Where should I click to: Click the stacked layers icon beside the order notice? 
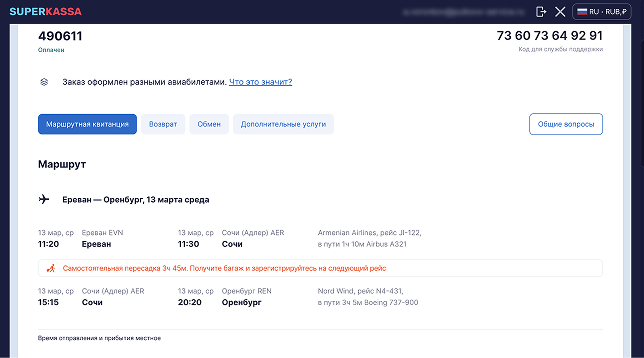point(44,82)
